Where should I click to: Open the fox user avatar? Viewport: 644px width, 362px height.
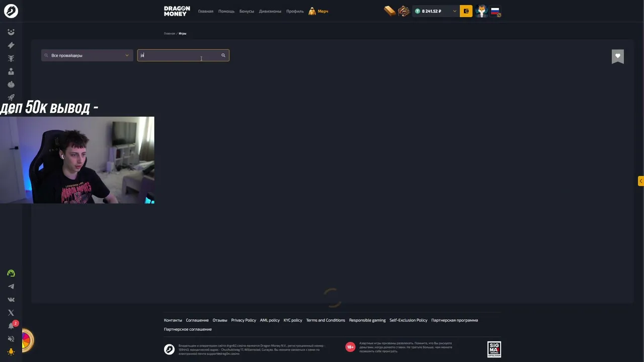click(x=481, y=11)
